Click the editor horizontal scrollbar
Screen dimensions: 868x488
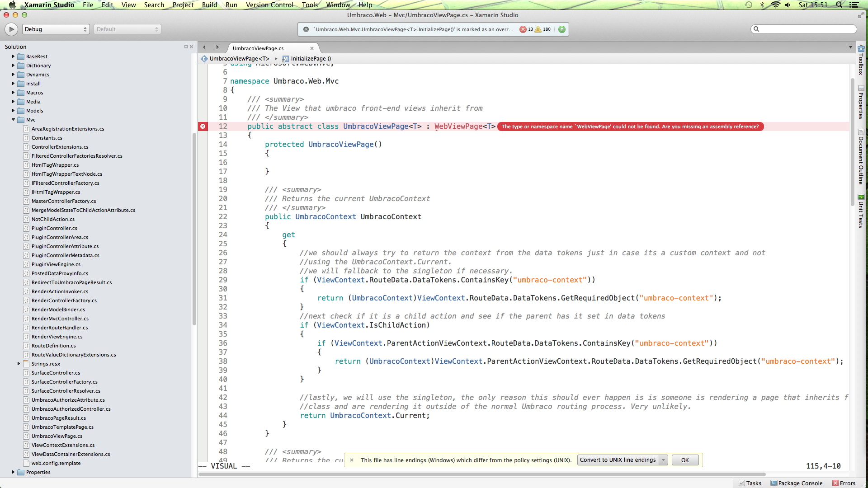482,474
